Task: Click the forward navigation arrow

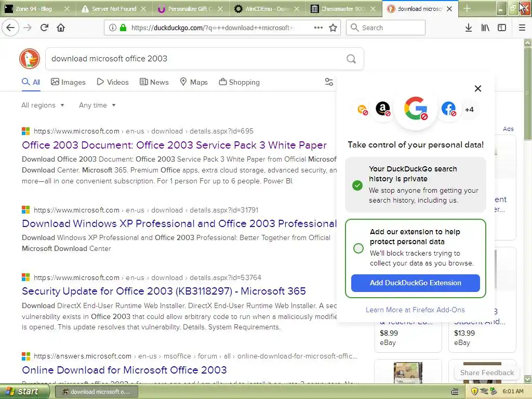Action: click(x=28, y=28)
